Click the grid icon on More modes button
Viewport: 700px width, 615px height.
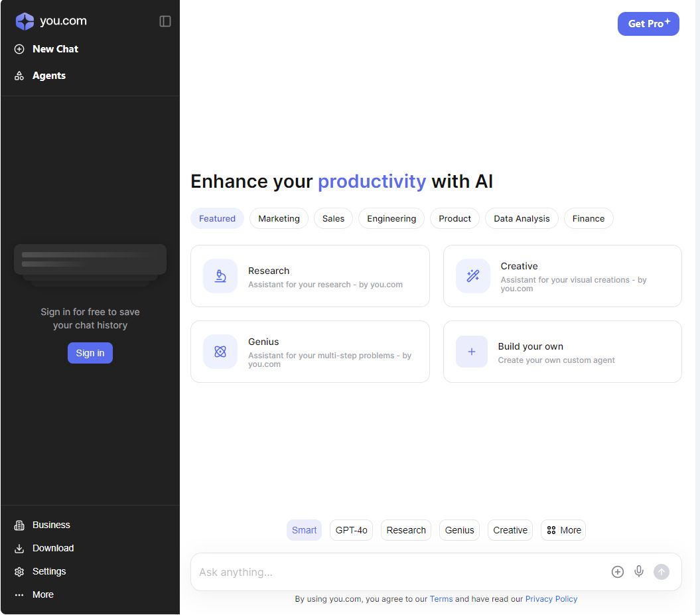pos(551,530)
